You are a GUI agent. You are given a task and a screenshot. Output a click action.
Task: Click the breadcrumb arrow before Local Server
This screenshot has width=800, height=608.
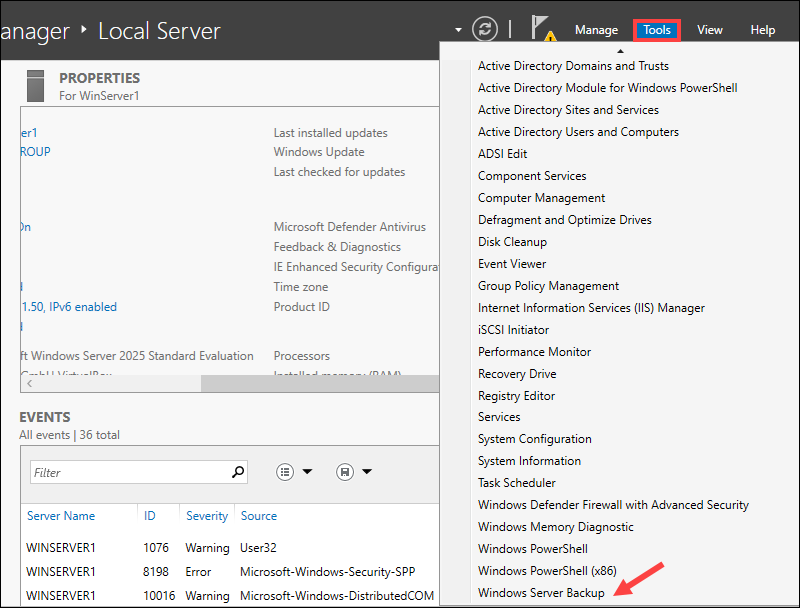pyautogui.click(x=84, y=30)
